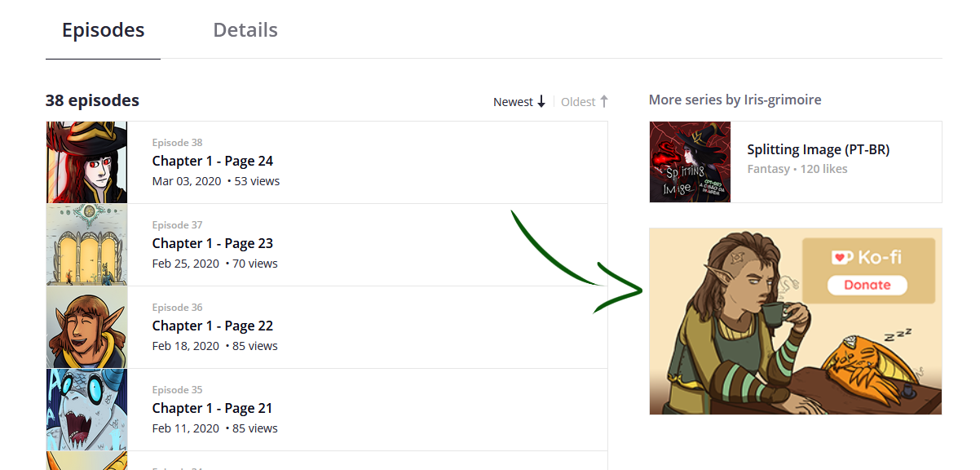
Task: Open Episode 35 thumbnail image
Action: click(86, 410)
